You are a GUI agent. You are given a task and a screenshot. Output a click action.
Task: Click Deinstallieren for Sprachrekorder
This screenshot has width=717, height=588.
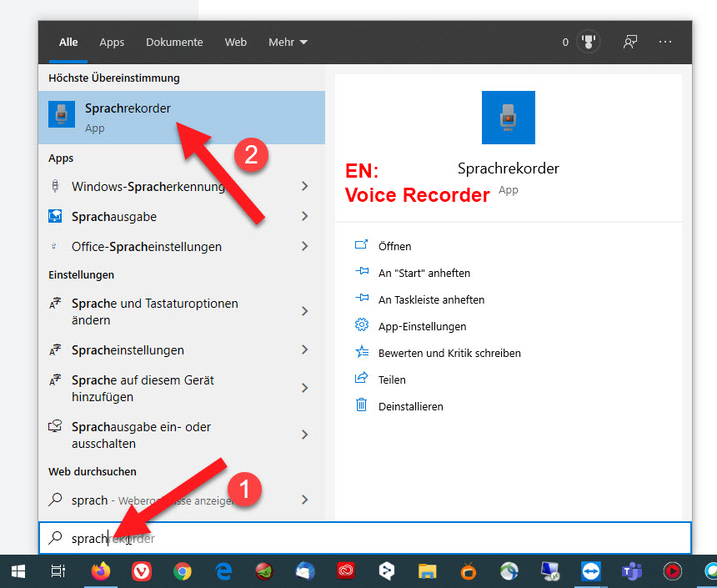point(410,406)
